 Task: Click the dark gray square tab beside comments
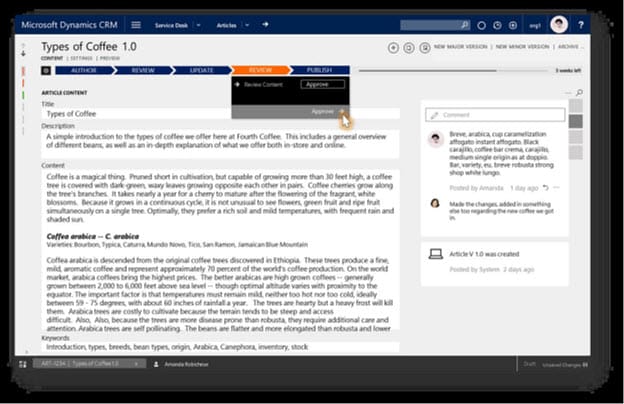pos(575,121)
